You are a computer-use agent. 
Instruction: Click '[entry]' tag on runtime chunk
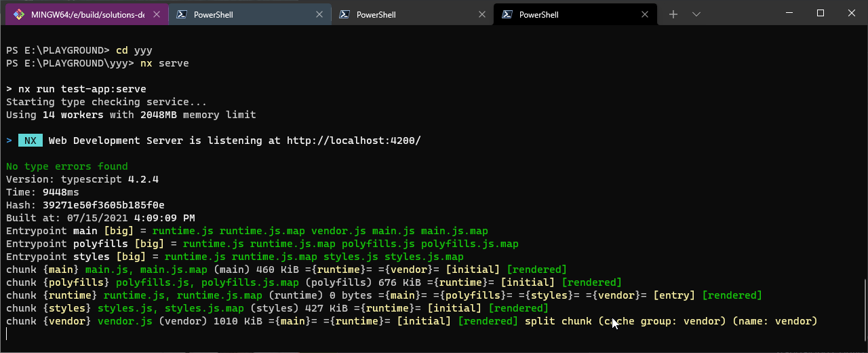(674, 295)
